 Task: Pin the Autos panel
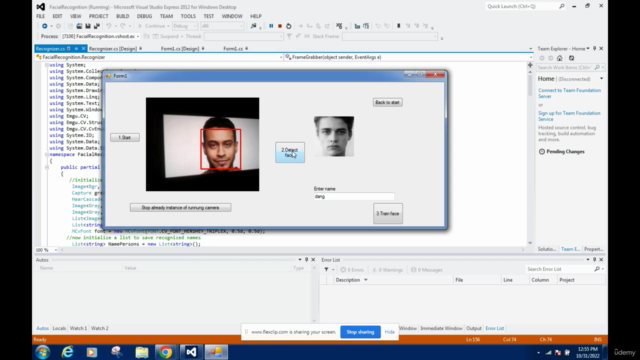[307, 260]
